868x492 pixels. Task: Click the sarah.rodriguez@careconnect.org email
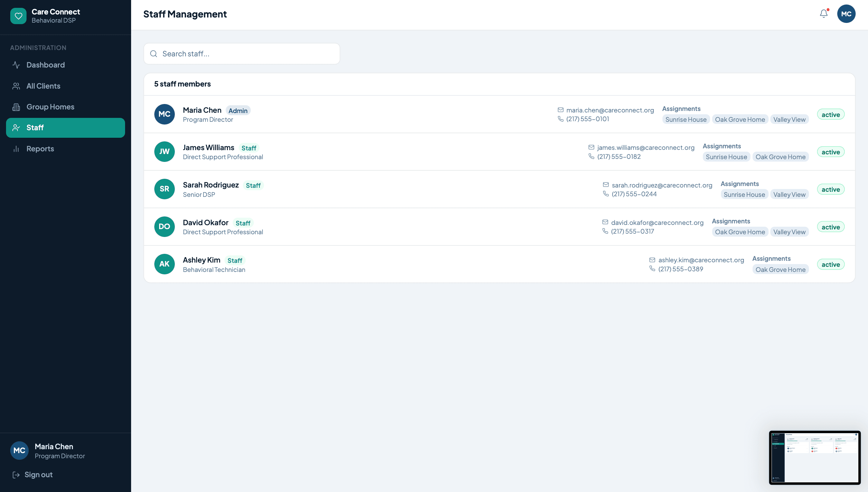coord(662,185)
